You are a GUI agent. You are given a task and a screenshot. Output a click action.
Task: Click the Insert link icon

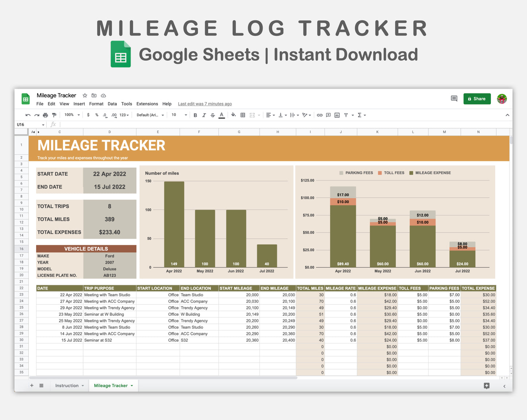pos(319,115)
